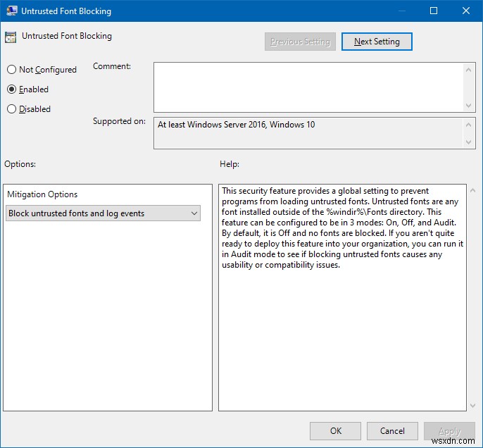Click the help text starting 'This security feature'
This screenshot has width=483, height=448.
tap(342, 228)
